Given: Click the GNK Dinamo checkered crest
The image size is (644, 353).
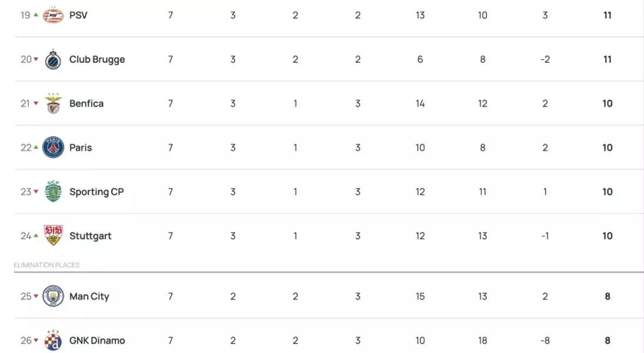Looking at the screenshot, I should pos(53,340).
